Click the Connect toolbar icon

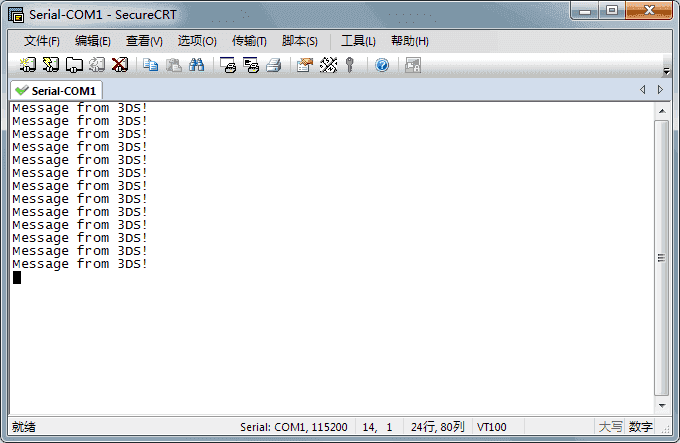point(28,65)
